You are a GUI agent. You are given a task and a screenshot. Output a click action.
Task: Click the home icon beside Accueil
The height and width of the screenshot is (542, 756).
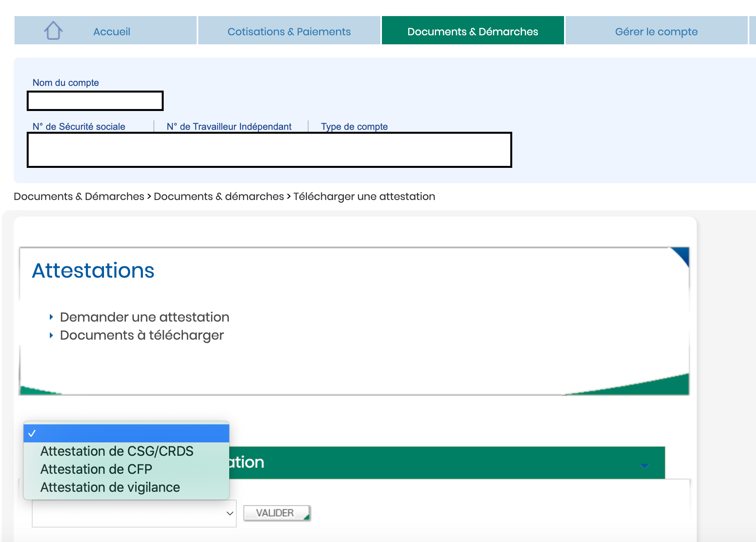click(53, 31)
